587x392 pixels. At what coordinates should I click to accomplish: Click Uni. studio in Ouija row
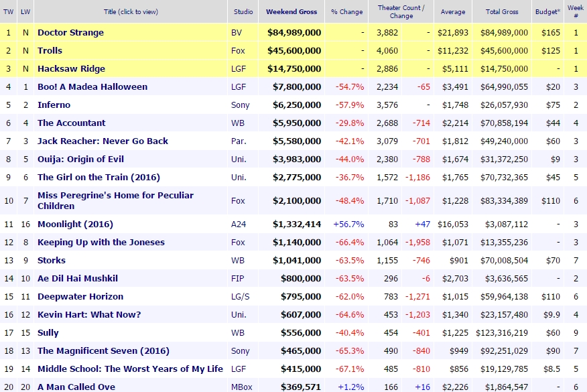click(239, 159)
